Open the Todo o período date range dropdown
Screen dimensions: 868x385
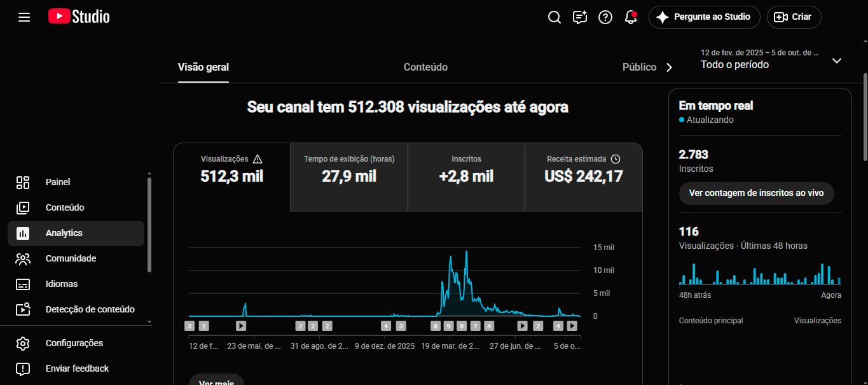pos(771,59)
